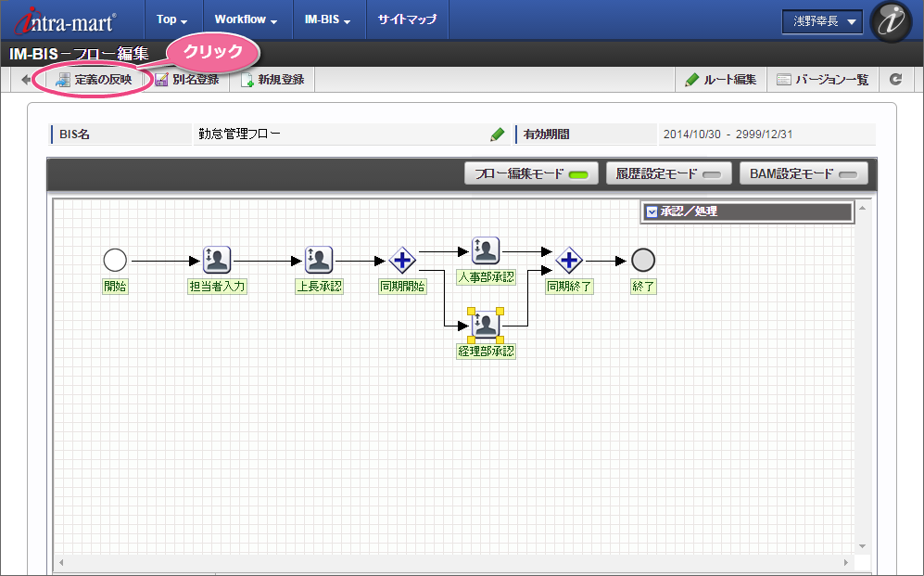Switch to 履歴設定モード
This screenshot has width=924, height=576.
point(669,174)
